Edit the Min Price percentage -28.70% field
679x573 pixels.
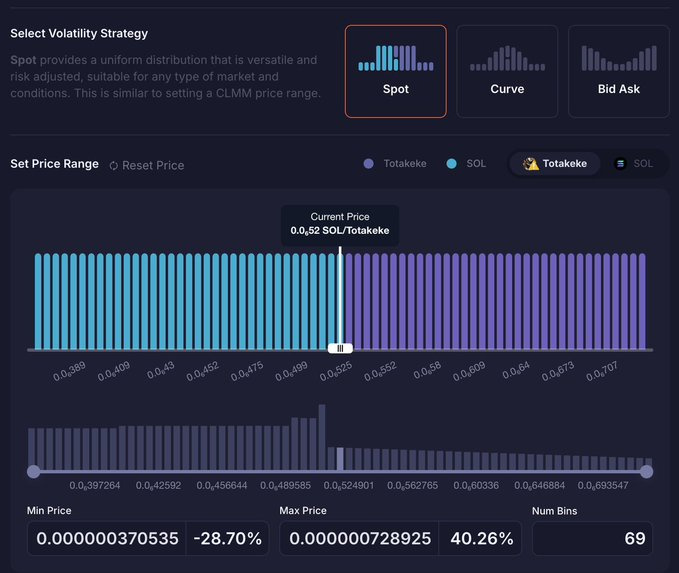(227, 538)
